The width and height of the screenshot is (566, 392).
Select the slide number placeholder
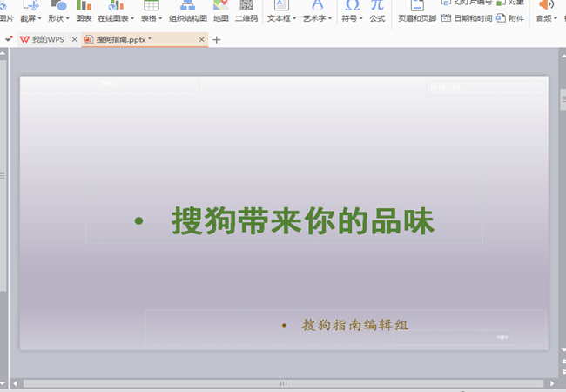(452, 337)
